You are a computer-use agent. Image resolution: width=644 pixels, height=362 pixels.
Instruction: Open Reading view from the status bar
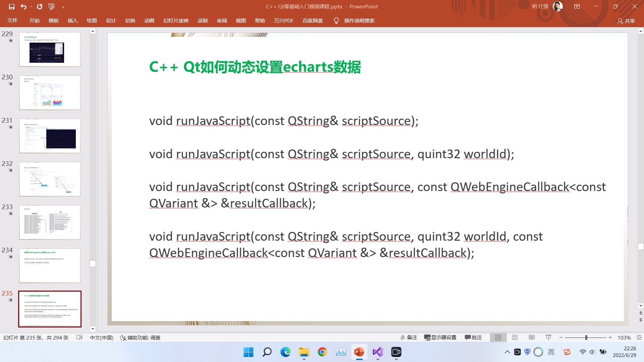pos(532,338)
